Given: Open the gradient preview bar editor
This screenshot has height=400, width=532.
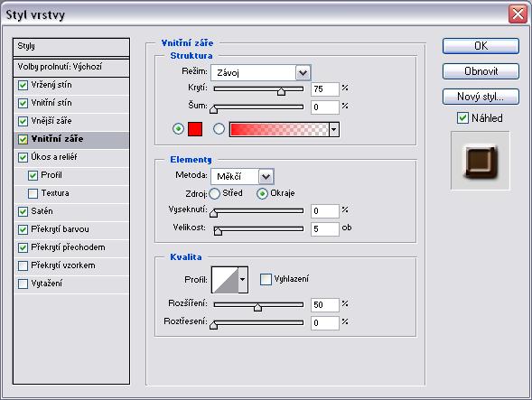Looking at the screenshot, I should click(x=279, y=130).
